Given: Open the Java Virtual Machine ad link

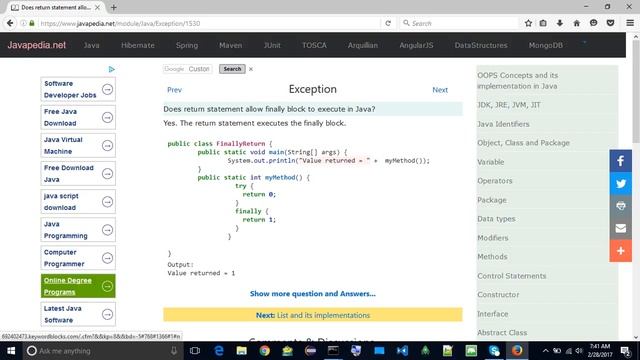Looking at the screenshot, I should coord(78,145).
